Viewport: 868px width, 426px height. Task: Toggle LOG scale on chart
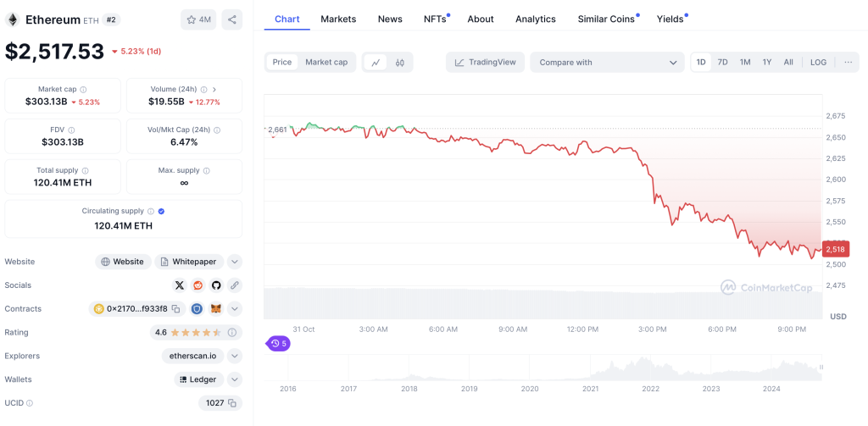tap(818, 63)
